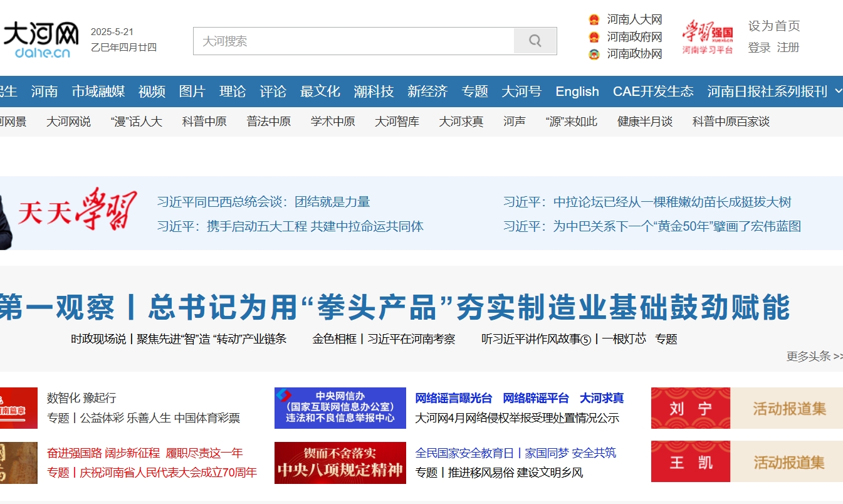Focus the 大河搜索 search input field
The width and height of the screenshot is (843, 504).
(353, 41)
